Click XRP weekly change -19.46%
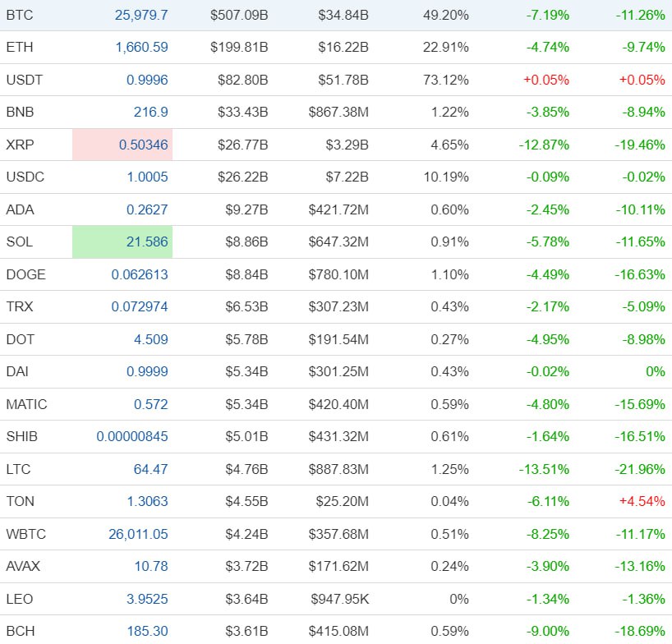The height and width of the screenshot is (644, 672). point(640,145)
